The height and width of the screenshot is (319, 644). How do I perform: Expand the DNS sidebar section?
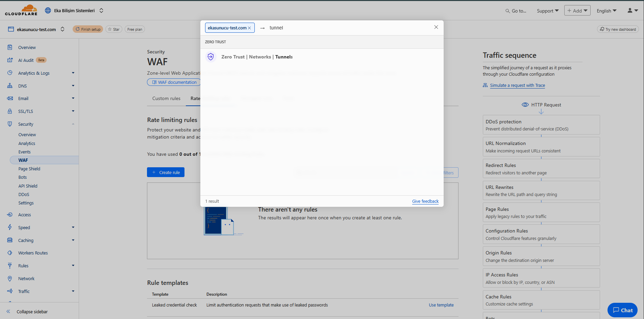tap(73, 86)
